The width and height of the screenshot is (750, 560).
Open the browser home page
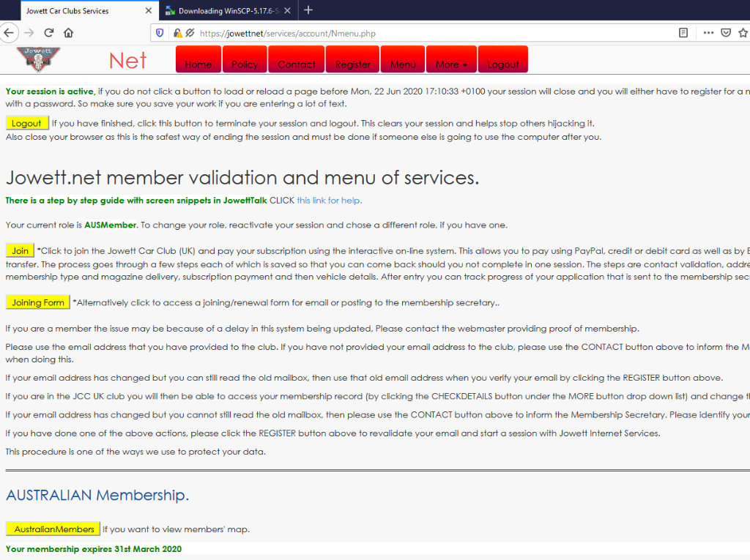[68, 33]
